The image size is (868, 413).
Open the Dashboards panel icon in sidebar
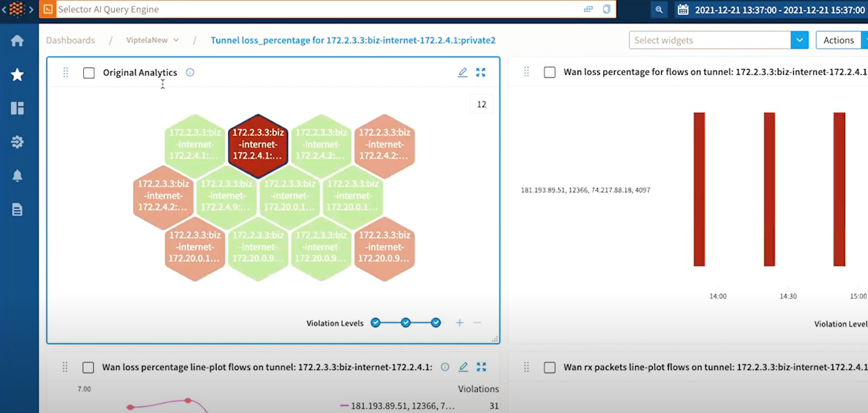(x=17, y=108)
